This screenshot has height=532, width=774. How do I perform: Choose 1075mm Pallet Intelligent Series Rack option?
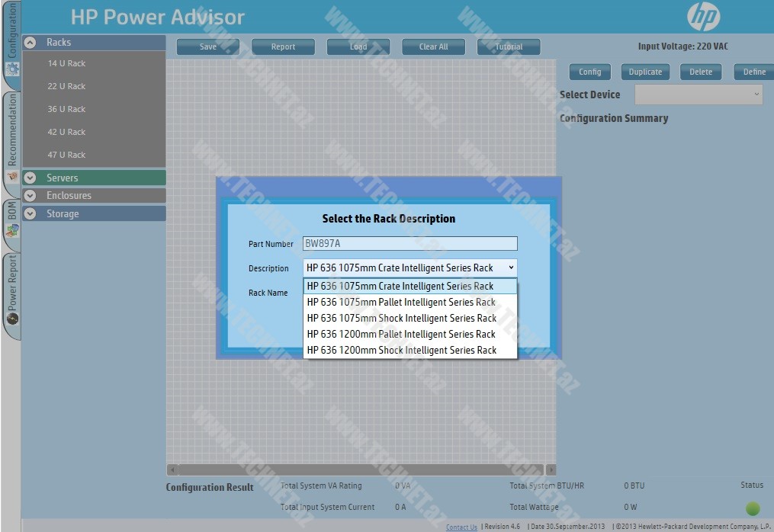click(x=401, y=303)
